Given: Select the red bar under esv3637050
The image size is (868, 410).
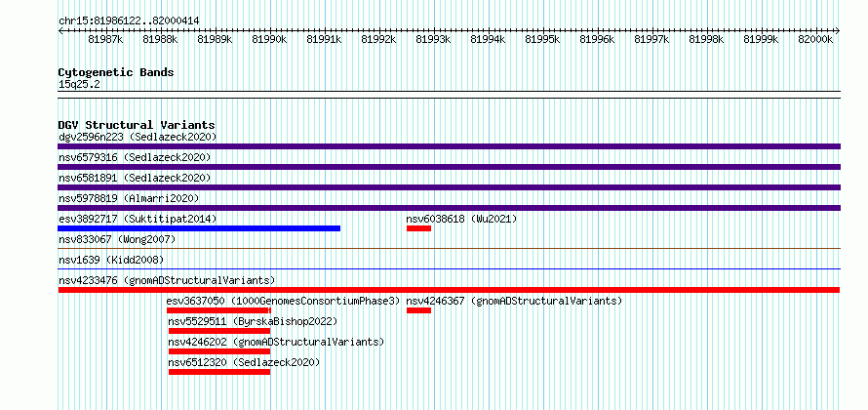Looking at the screenshot, I should tap(218, 310).
